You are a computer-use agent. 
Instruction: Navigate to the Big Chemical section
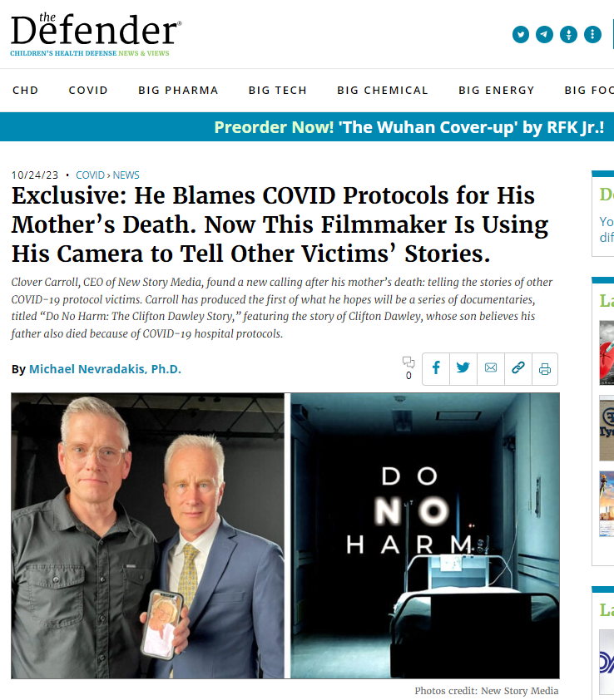(x=383, y=90)
